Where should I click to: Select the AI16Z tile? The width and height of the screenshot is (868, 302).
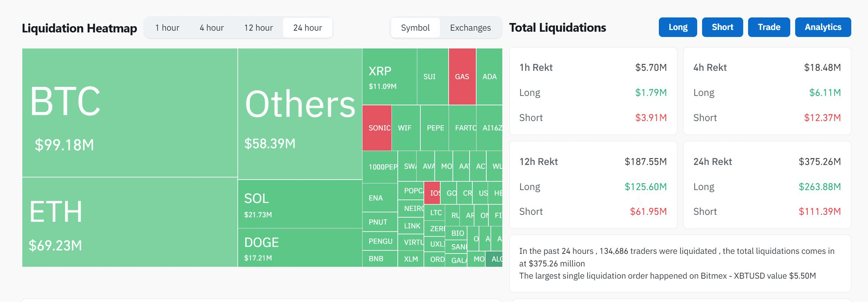pyautogui.click(x=489, y=128)
